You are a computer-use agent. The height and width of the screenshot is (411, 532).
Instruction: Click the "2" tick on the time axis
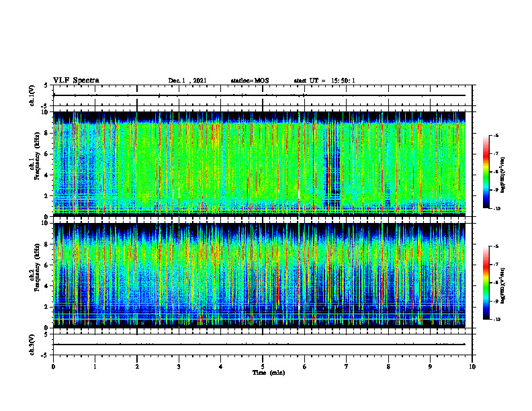click(x=137, y=367)
